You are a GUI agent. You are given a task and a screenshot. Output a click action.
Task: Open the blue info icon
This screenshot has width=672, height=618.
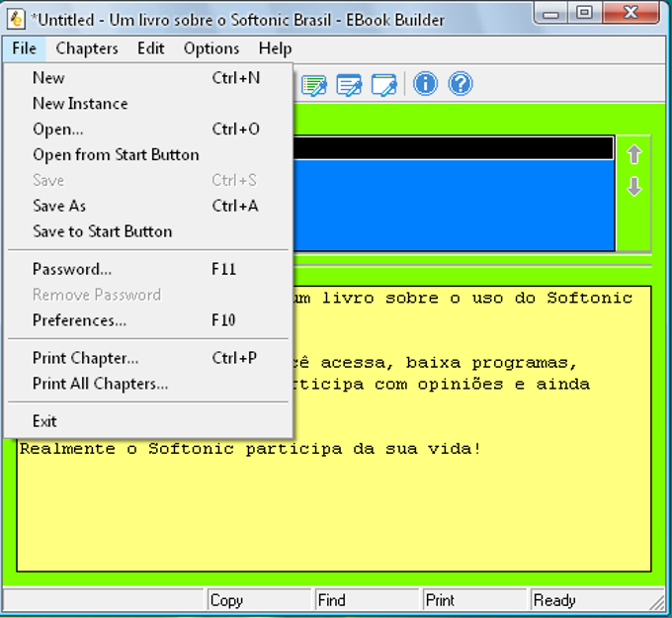click(425, 84)
